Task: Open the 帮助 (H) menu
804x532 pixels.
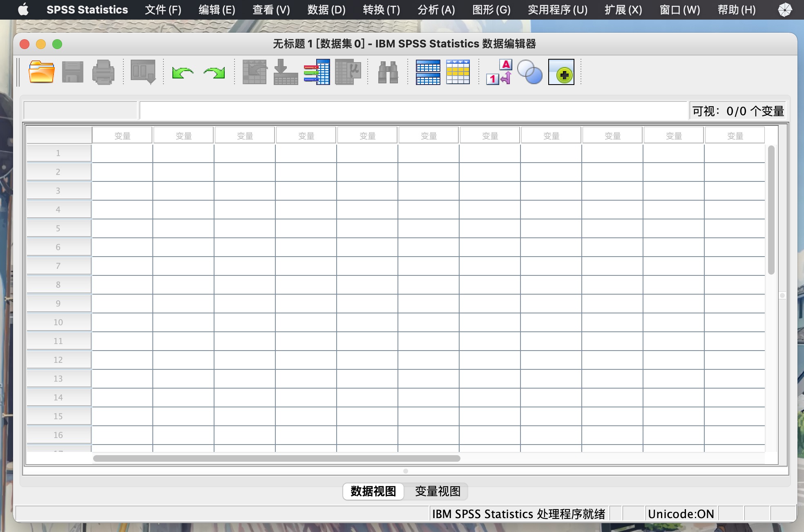Action: click(737, 9)
